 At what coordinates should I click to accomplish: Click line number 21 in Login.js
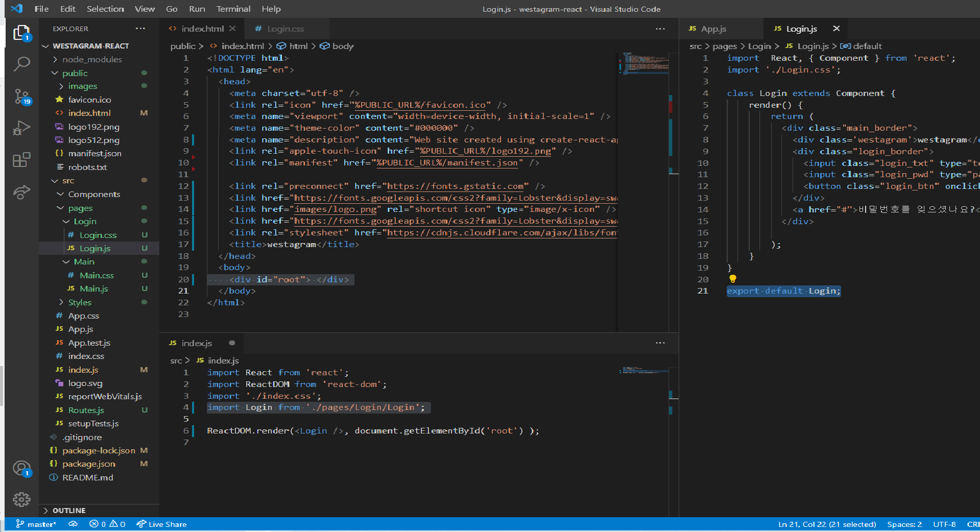click(x=703, y=291)
